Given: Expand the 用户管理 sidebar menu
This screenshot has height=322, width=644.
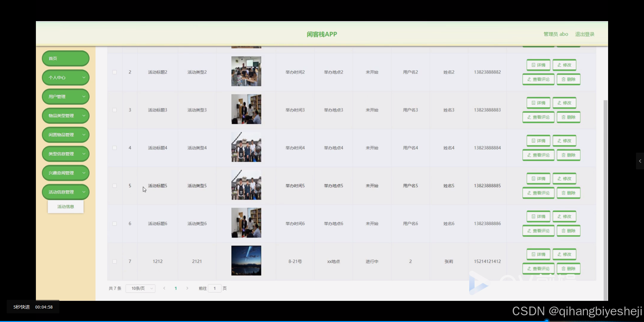Looking at the screenshot, I should 65,96.
